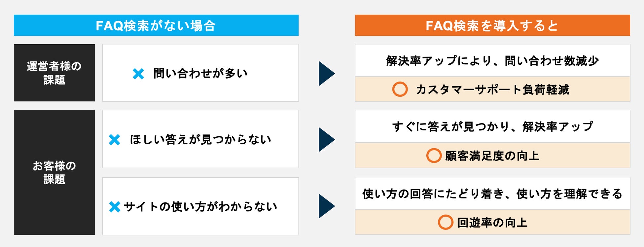Click the bottom dark navy arrow

coord(326,206)
